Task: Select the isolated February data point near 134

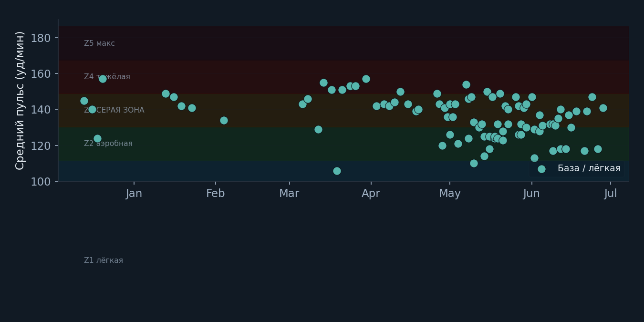Action: click(x=224, y=120)
